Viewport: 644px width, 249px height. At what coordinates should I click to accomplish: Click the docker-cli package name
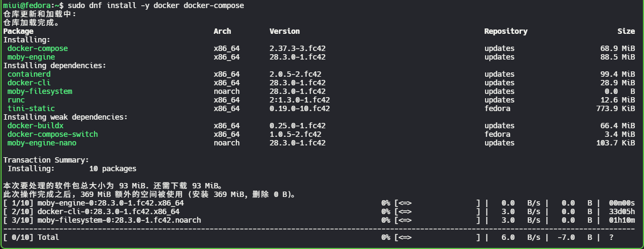[x=29, y=83]
